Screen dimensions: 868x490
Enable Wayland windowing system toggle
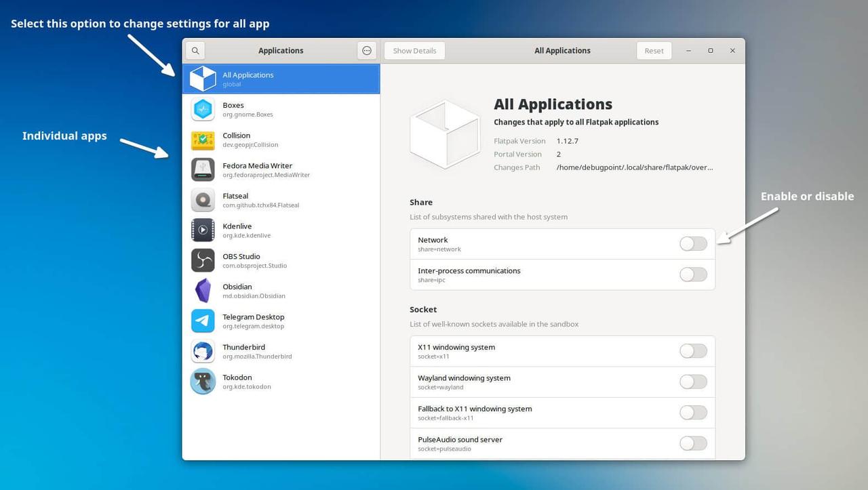(x=693, y=382)
